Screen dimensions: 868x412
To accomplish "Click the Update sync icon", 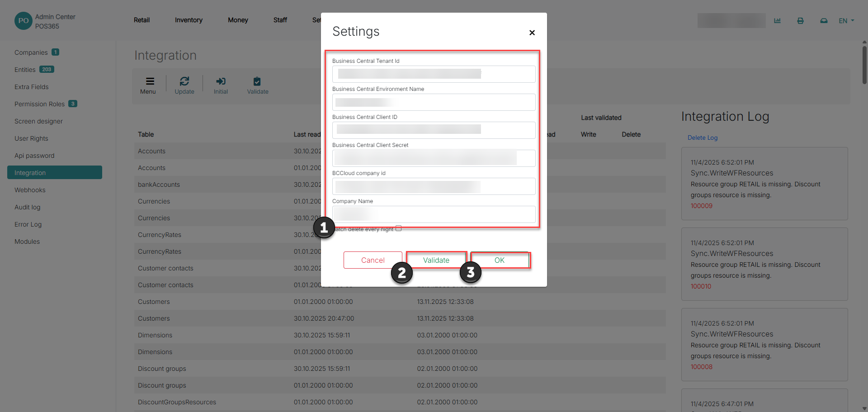I will coord(184,81).
